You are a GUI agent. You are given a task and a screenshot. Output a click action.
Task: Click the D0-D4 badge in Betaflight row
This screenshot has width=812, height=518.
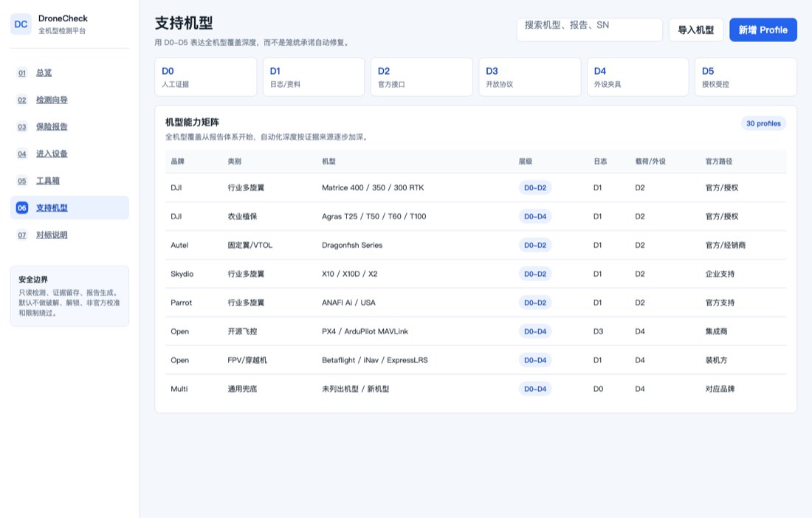click(x=535, y=360)
